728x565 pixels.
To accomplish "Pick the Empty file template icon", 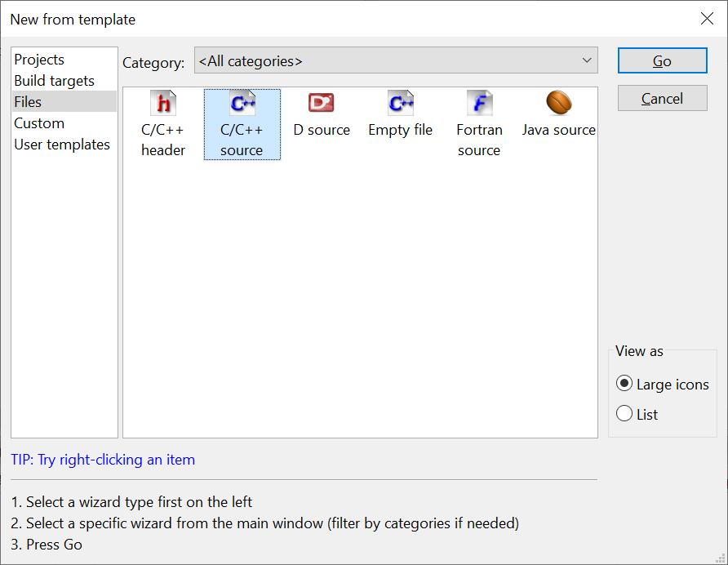I will click(401, 103).
